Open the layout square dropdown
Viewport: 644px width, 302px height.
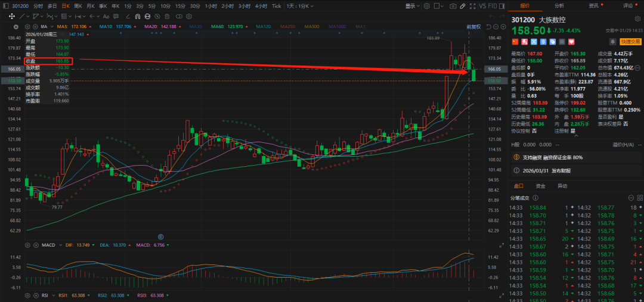click(x=439, y=6)
